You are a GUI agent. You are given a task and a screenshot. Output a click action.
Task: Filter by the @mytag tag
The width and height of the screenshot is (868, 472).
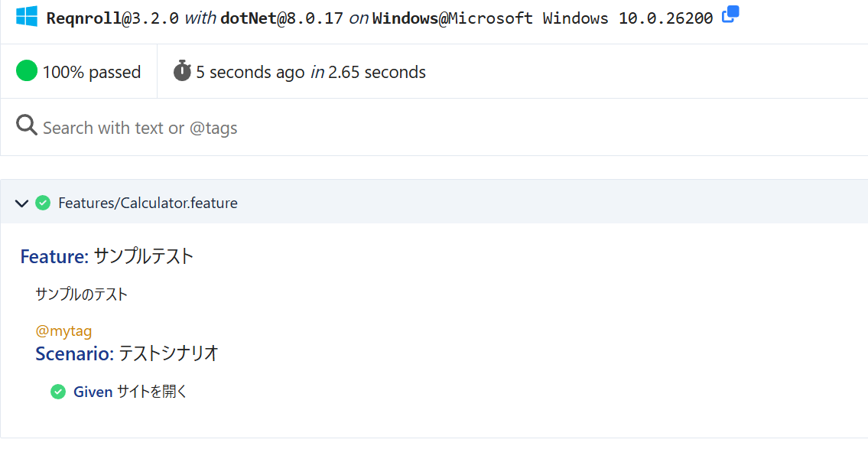(x=63, y=331)
